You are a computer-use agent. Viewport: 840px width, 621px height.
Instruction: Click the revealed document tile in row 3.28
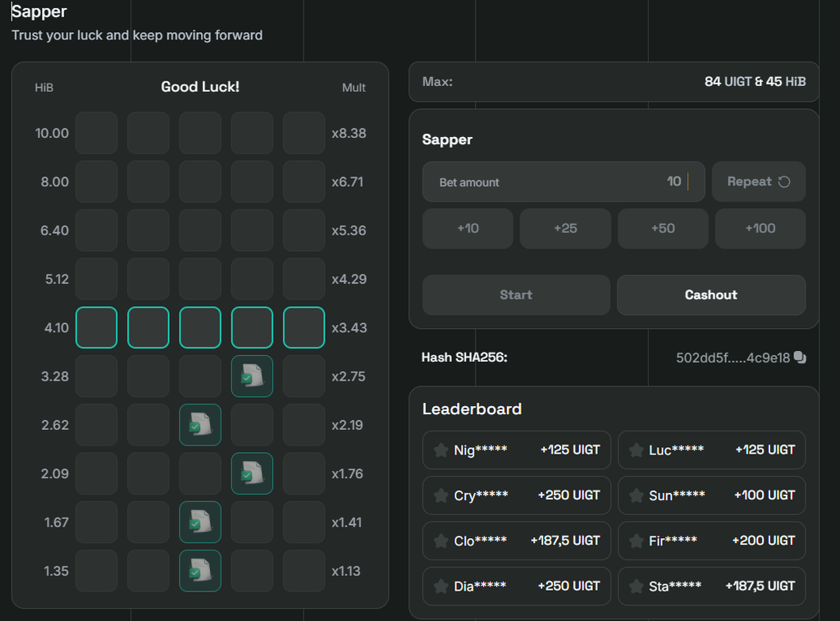click(252, 377)
